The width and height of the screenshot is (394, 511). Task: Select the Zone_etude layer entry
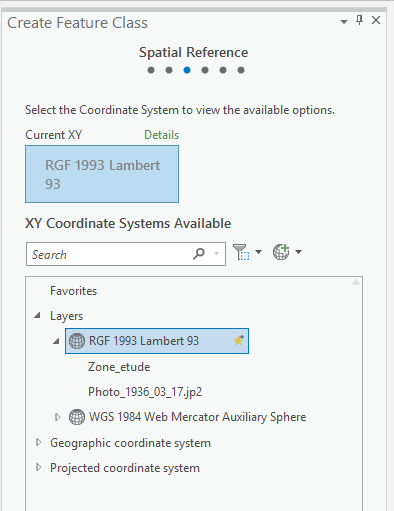tap(119, 367)
